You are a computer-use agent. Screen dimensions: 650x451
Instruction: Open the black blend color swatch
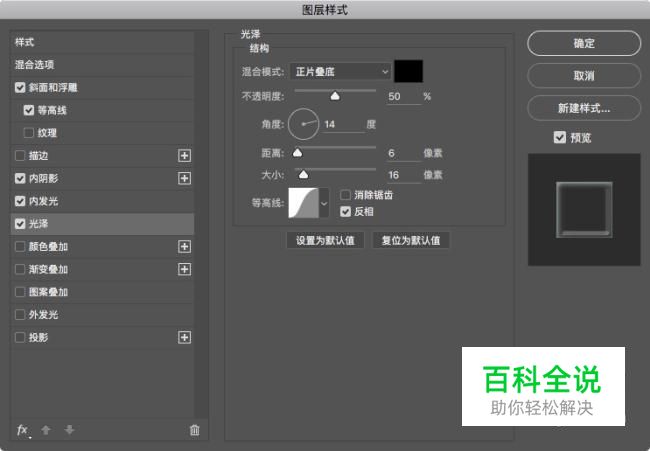[409, 71]
